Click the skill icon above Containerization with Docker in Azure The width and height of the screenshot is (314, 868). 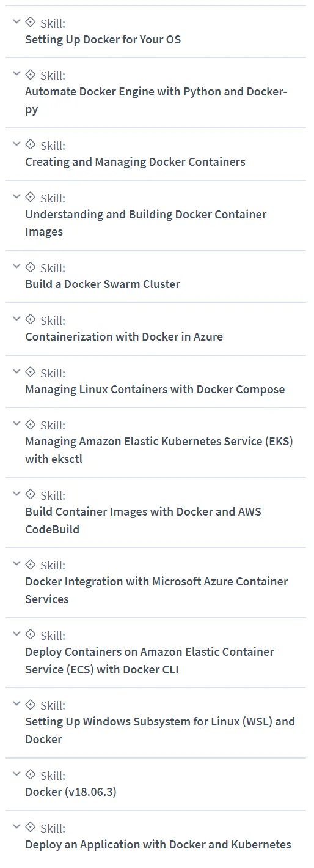pos(31,319)
